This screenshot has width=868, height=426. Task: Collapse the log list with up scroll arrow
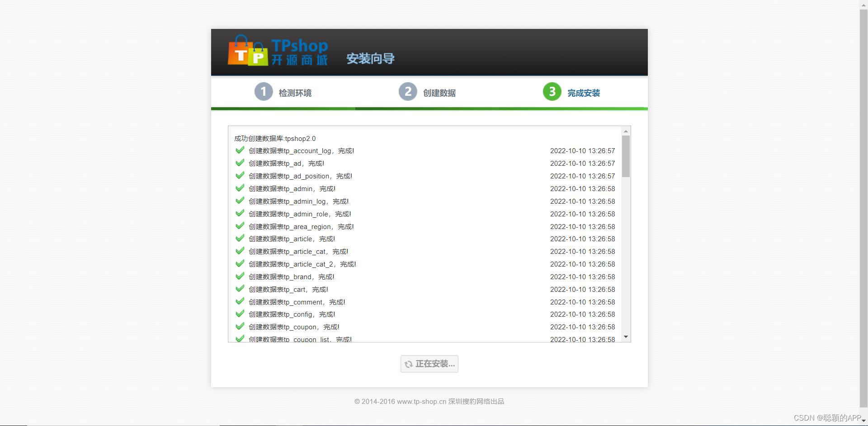tap(625, 131)
